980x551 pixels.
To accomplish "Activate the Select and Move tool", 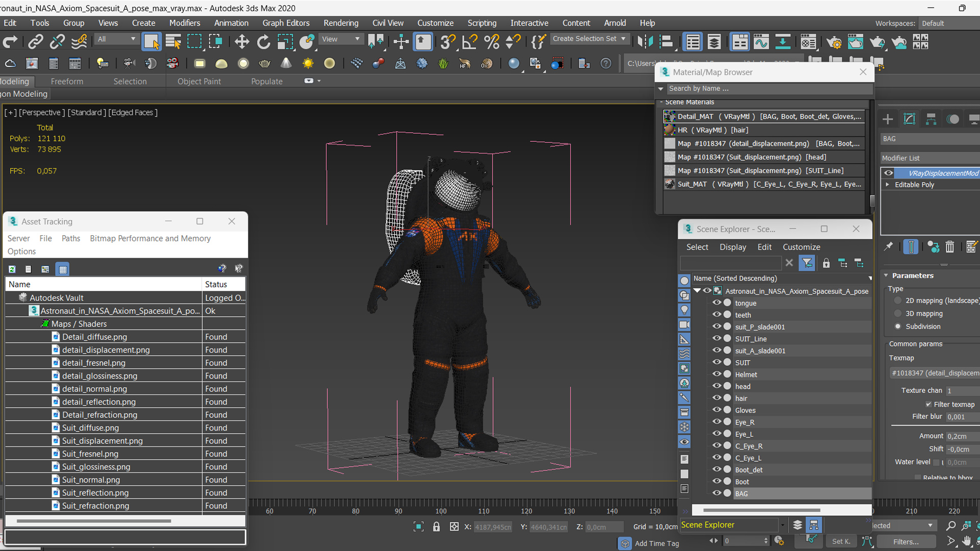I will point(241,42).
